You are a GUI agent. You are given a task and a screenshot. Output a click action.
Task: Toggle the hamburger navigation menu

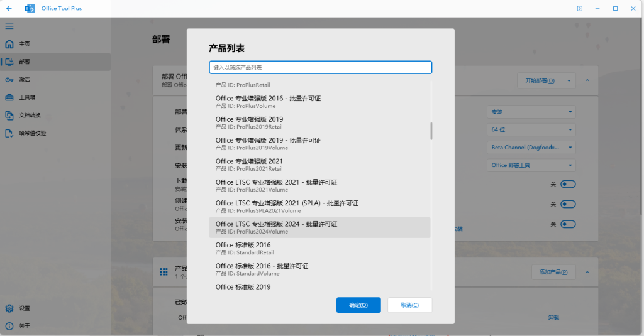tap(9, 26)
